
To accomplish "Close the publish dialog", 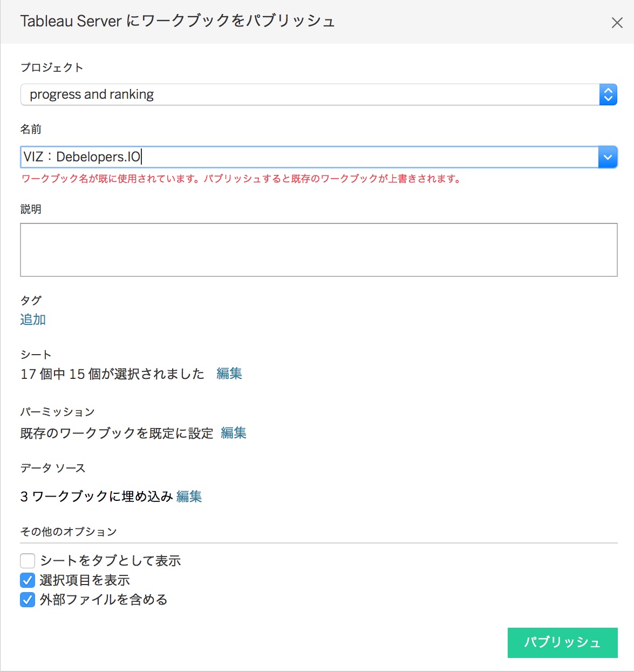I will pos(617,23).
